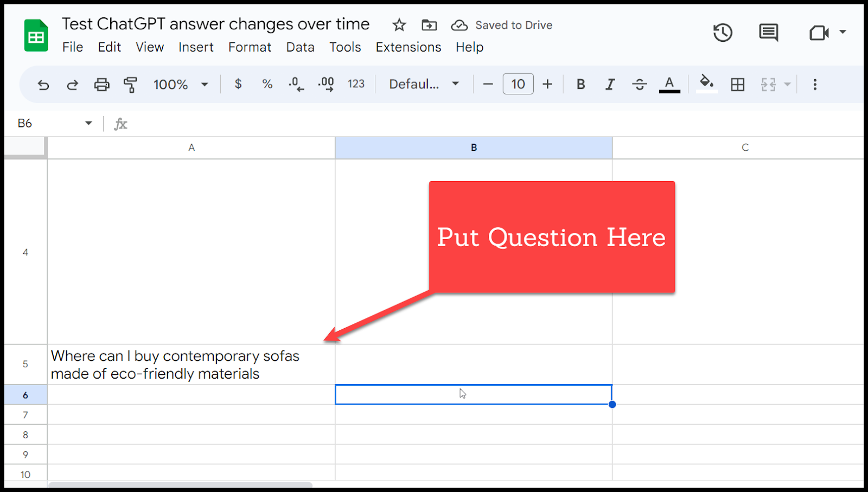The image size is (868, 492).
Task: Expand the Name box B6 dropdown
Action: [88, 124]
